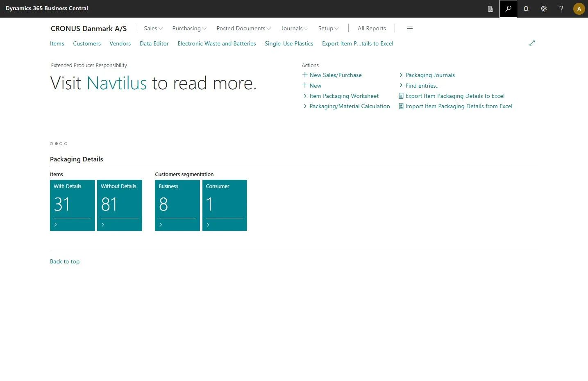Screen dimensions: 588x381
Task: Open the Without Details items tile
Action: coord(120,205)
